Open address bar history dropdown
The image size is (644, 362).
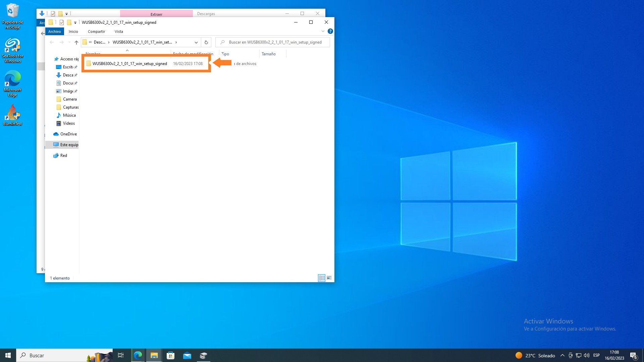(196, 42)
